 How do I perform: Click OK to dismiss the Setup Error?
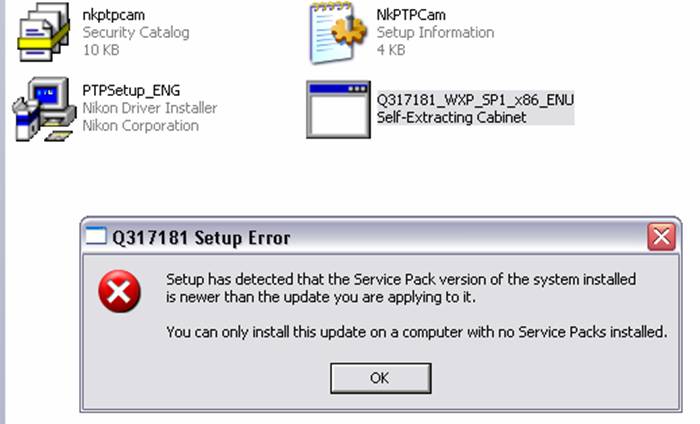[380, 378]
